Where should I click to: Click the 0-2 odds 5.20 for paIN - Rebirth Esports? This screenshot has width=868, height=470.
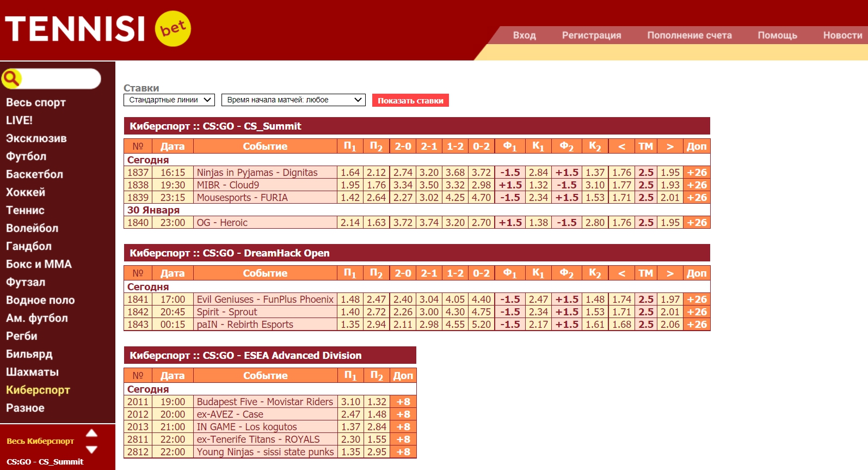(x=481, y=325)
